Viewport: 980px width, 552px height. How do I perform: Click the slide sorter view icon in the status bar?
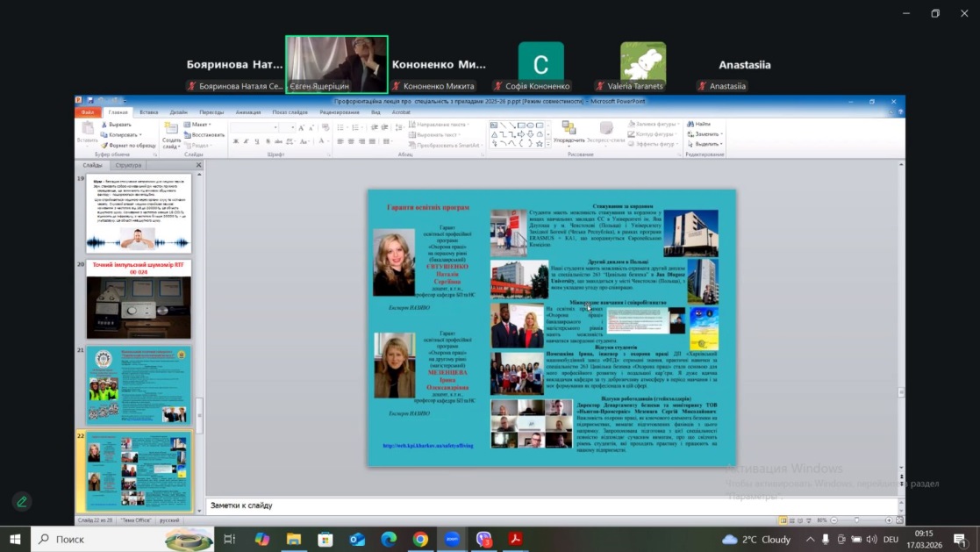792,520
